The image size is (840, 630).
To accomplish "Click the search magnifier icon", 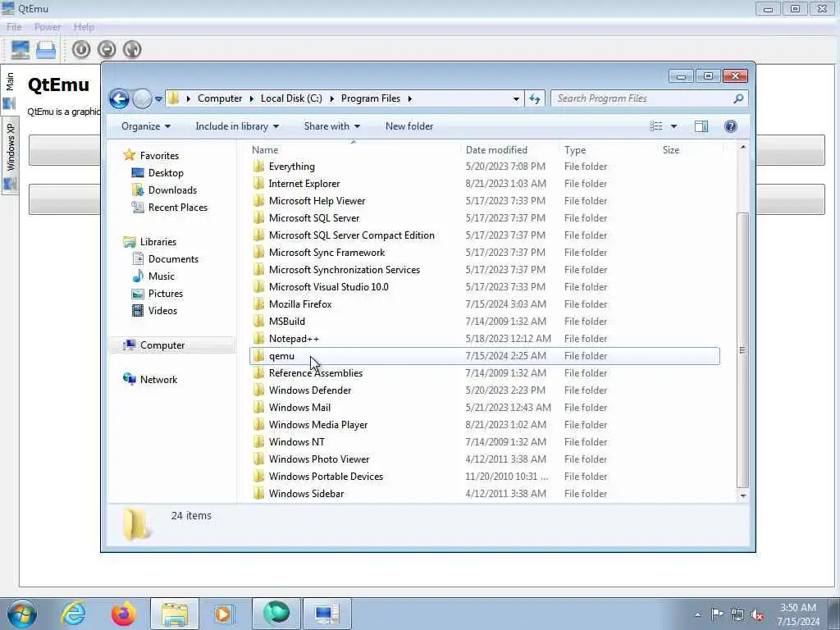I will [x=738, y=98].
